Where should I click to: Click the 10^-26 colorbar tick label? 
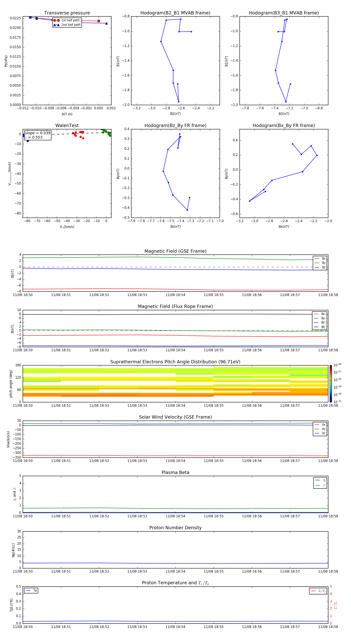(337, 365)
